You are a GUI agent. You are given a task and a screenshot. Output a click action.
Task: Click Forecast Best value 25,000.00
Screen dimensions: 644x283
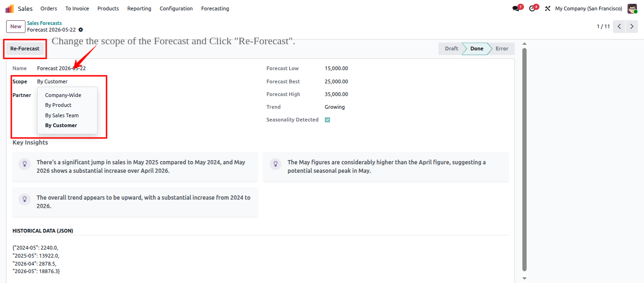coord(336,81)
